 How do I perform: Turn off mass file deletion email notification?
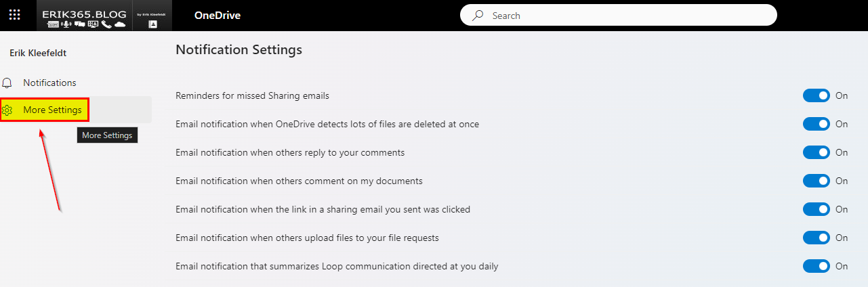(x=816, y=124)
